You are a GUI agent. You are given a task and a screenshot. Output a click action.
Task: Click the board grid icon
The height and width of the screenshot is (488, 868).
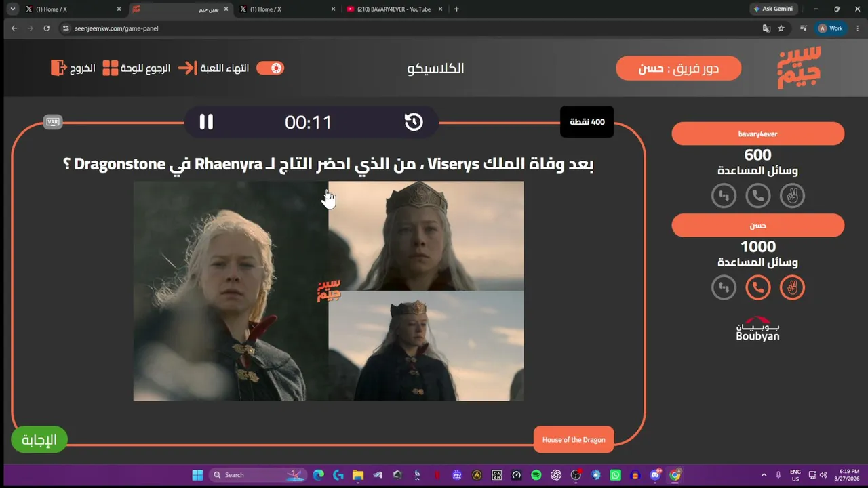[111, 68]
